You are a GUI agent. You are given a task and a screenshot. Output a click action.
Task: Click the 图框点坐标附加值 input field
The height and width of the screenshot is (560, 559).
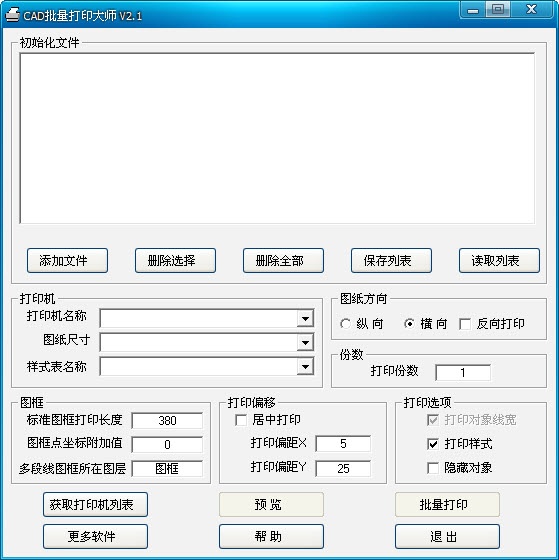167,445
